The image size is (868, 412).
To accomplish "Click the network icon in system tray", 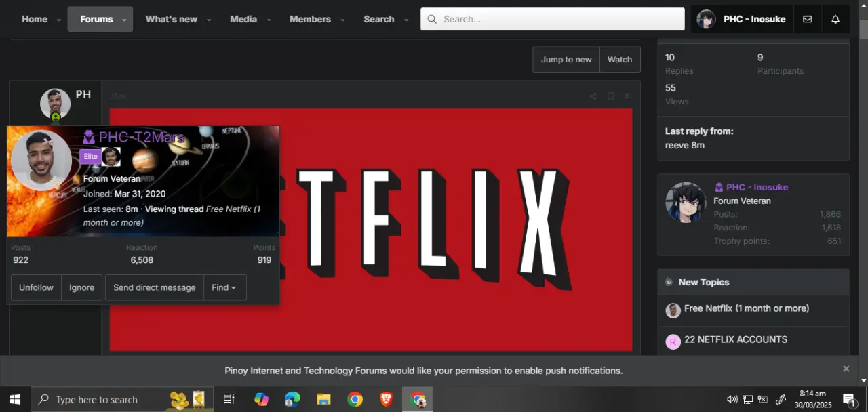I will 747,399.
